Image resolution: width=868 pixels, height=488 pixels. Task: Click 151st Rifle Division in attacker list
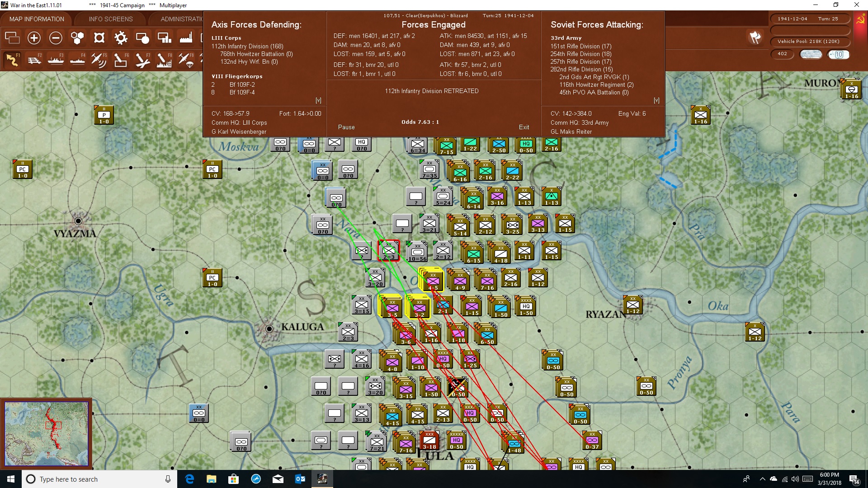581,46
